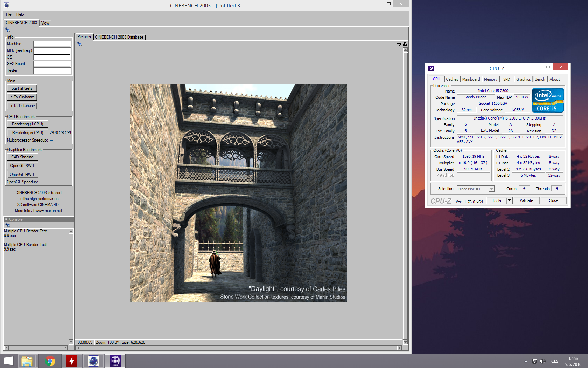Click the 2670 CB-CPU result text
This screenshot has height=368, width=588.
point(60,133)
